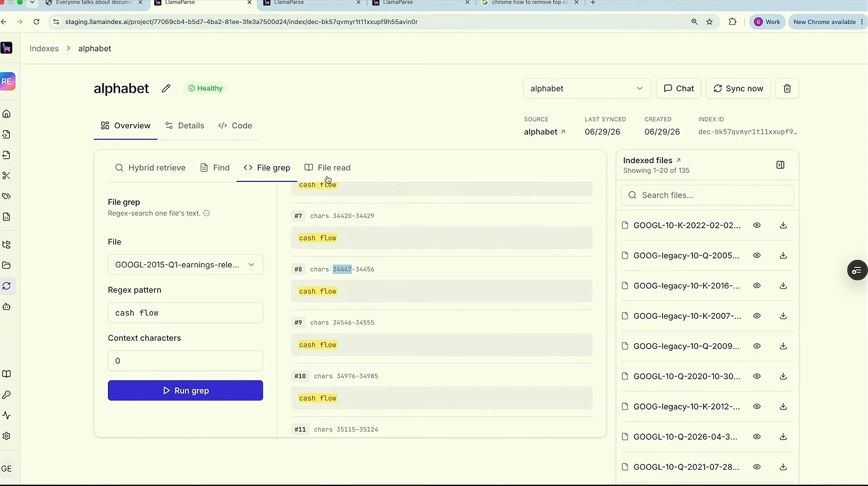Open the Chrome extensions puzzle icon

click(x=732, y=22)
